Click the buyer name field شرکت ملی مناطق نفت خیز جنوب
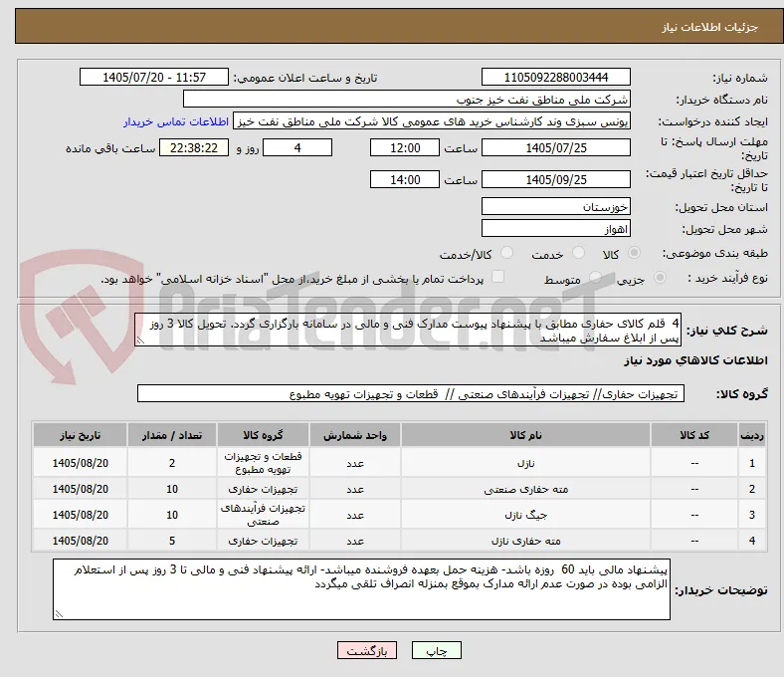The image size is (784, 677). (x=407, y=100)
